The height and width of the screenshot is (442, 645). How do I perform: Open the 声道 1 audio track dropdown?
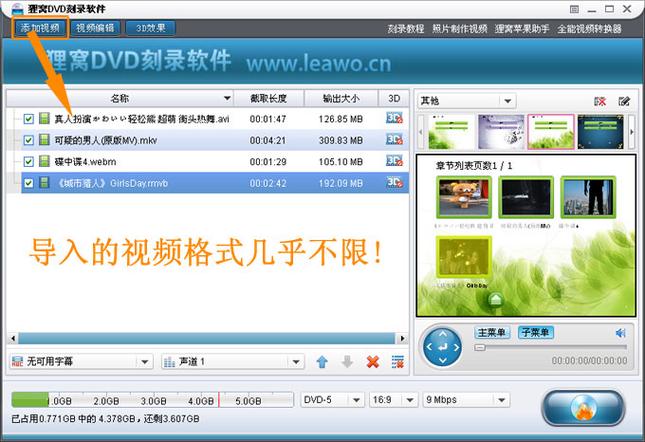[233, 362]
